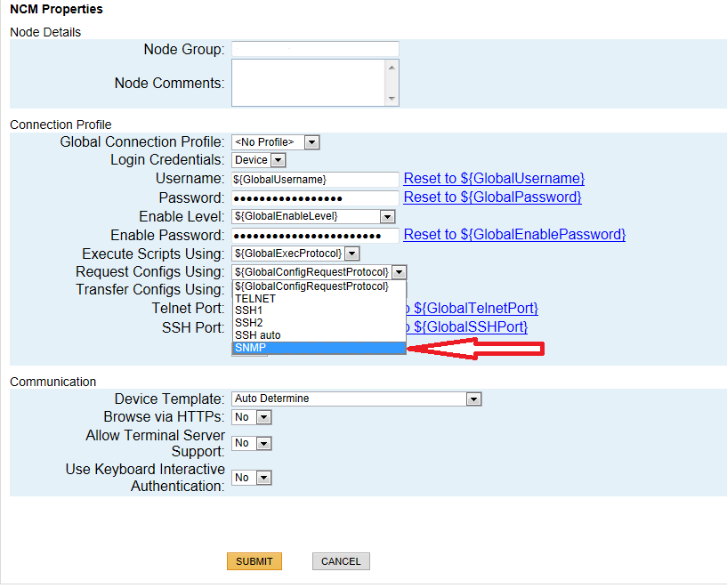Viewport: 727px width, 588px height.
Task: Open Use Keyboard Interactive Authentication dropdown
Action: coord(252,478)
